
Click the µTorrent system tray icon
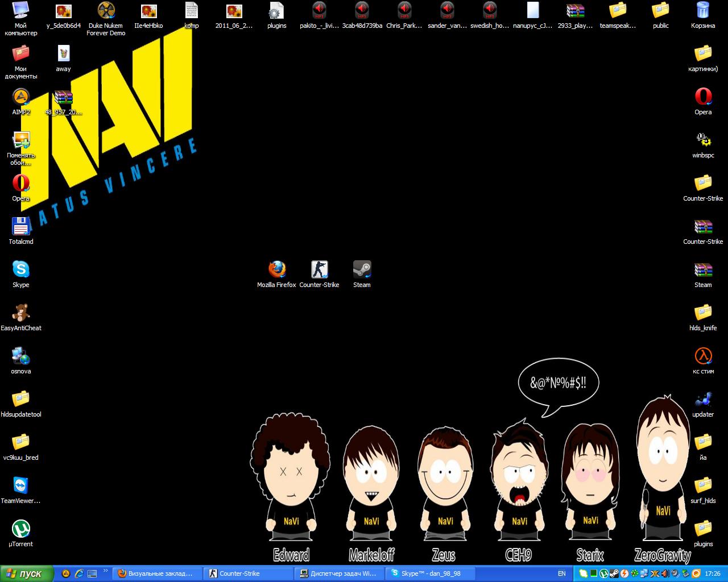pos(603,573)
